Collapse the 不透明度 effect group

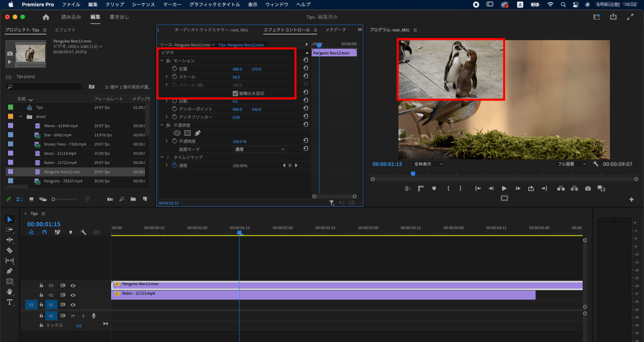162,125
